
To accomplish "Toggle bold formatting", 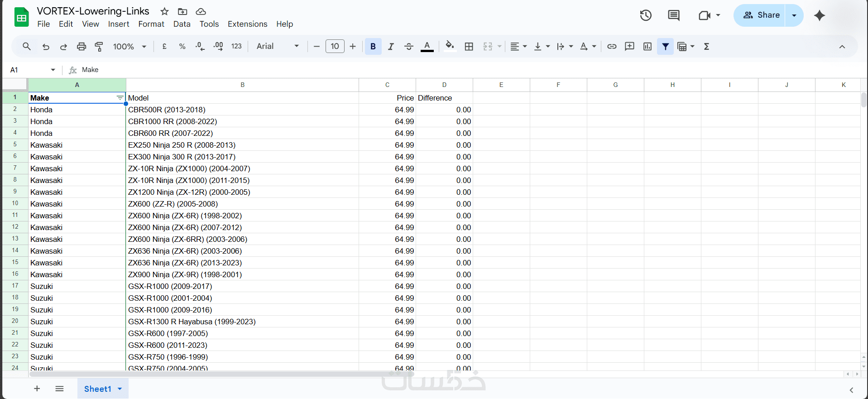I will point(373,46).
